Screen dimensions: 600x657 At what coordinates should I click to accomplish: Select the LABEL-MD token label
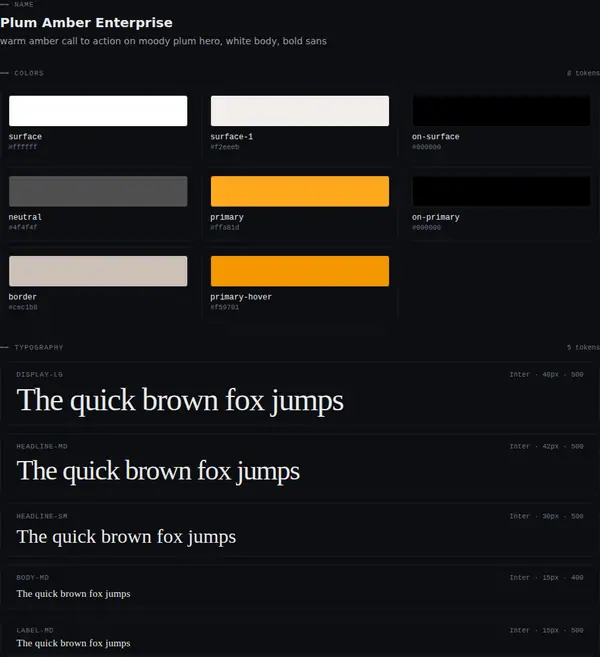coord(35,631)
